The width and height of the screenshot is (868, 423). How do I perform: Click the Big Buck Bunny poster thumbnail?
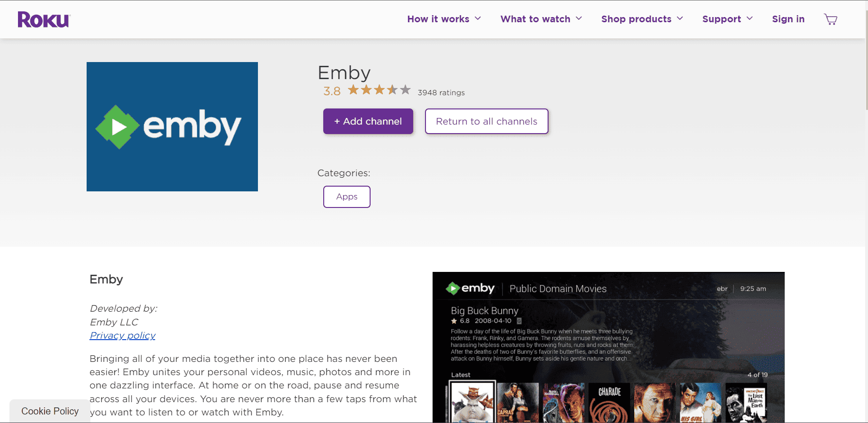coord(472,402)
